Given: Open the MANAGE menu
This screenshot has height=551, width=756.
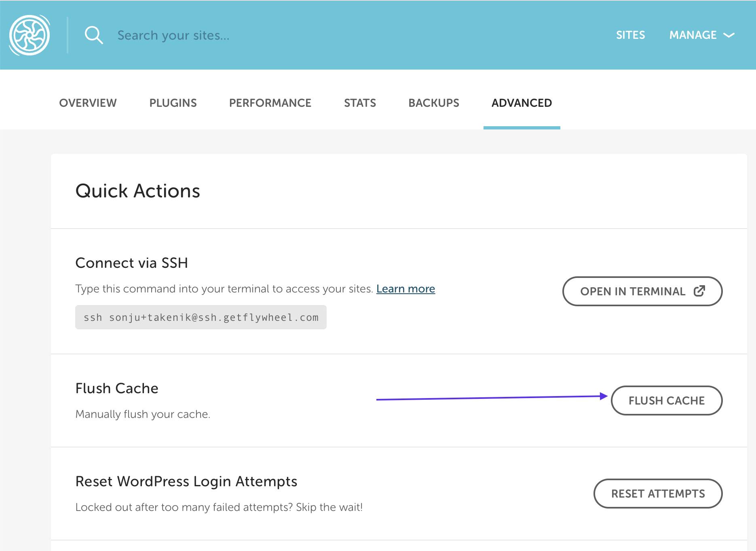Looking at the screenshot, I should pyautogui.click(x=693, y=35).
